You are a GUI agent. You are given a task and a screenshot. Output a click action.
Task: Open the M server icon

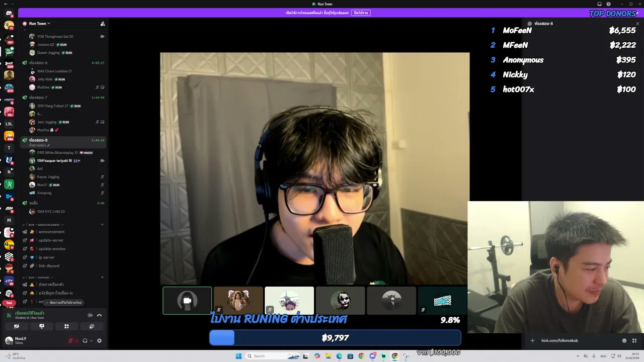click(9, 220)
